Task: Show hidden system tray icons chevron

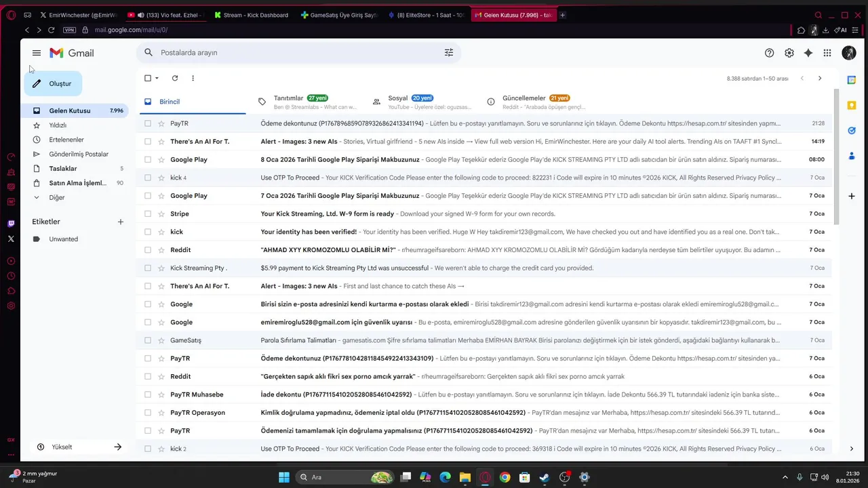Action: 785,477
